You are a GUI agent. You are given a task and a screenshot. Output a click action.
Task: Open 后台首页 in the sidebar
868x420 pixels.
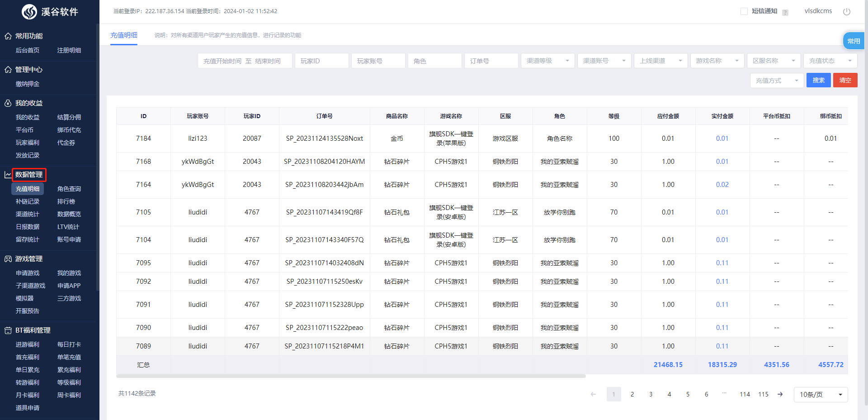coord(28,51)
